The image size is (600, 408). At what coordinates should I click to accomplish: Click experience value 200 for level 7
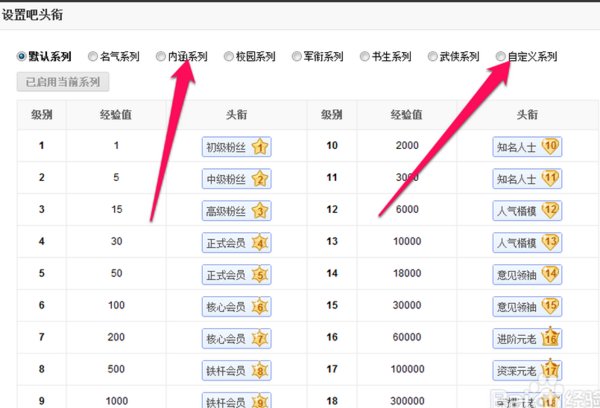click(x=116, y=337)
